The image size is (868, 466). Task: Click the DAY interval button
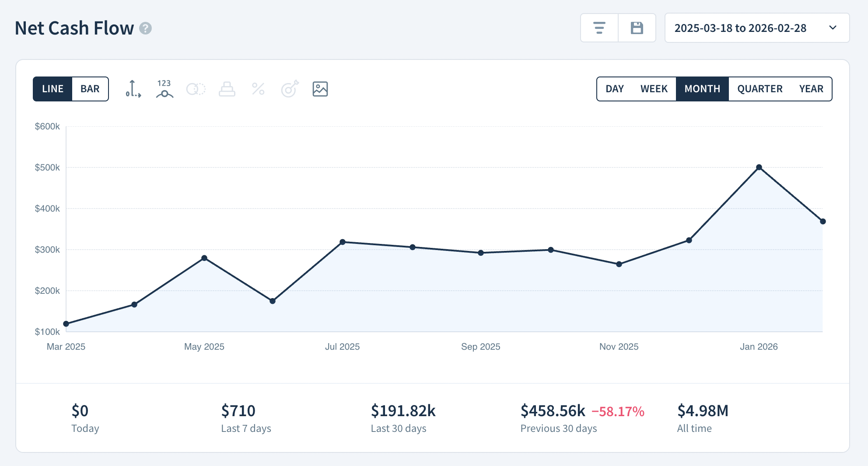[x=614, y=88]
